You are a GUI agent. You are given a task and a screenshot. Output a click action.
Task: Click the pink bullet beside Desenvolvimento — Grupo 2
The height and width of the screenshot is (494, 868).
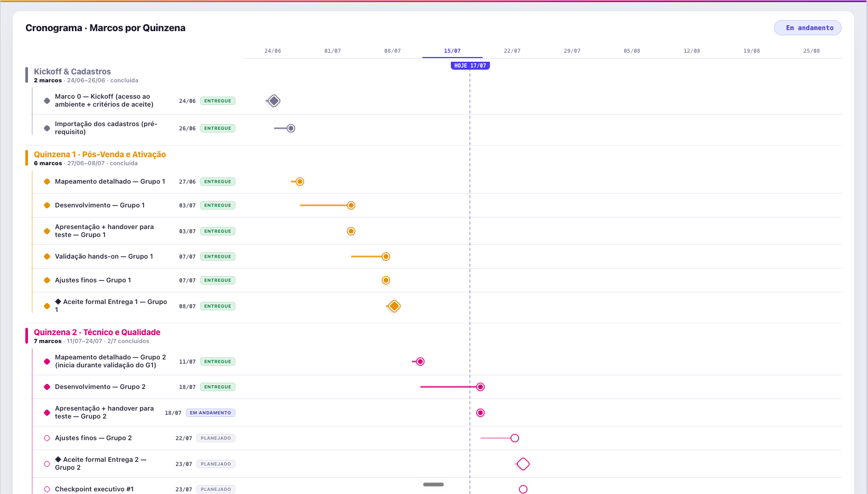[47, 387]
